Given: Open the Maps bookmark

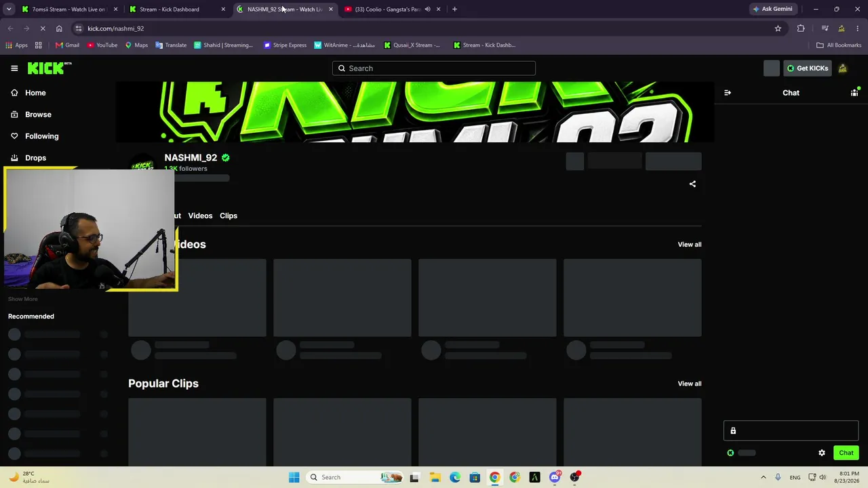Looking at the screenshot, I should point(136,45).
